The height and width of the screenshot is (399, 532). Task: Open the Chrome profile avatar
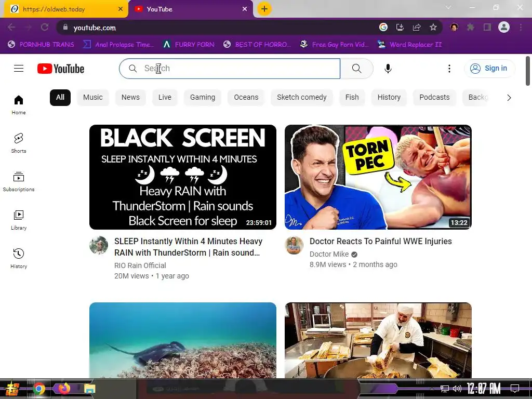504,28
